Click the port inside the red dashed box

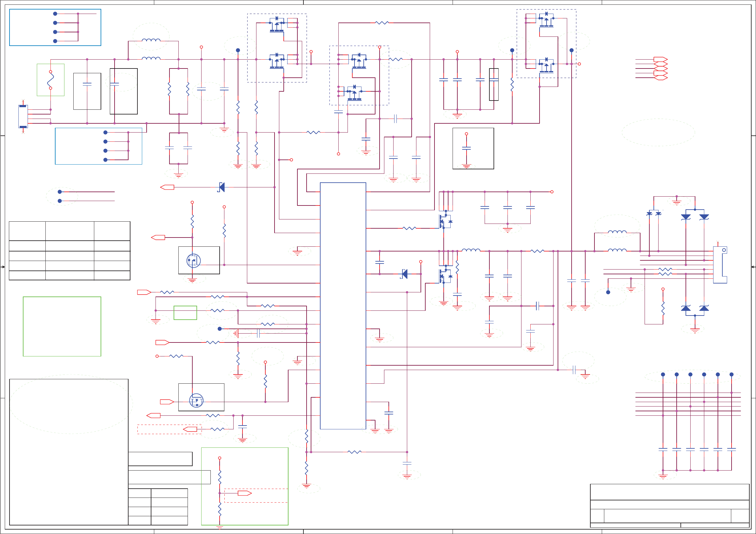click(190, 429)
